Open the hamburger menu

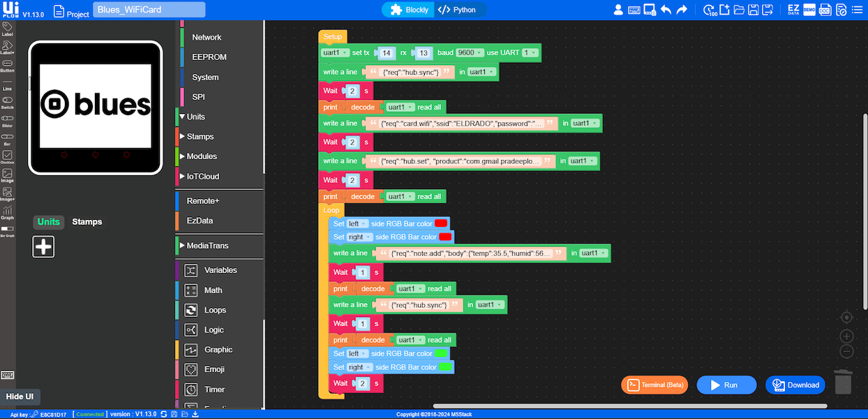click(x=858, y=10)
